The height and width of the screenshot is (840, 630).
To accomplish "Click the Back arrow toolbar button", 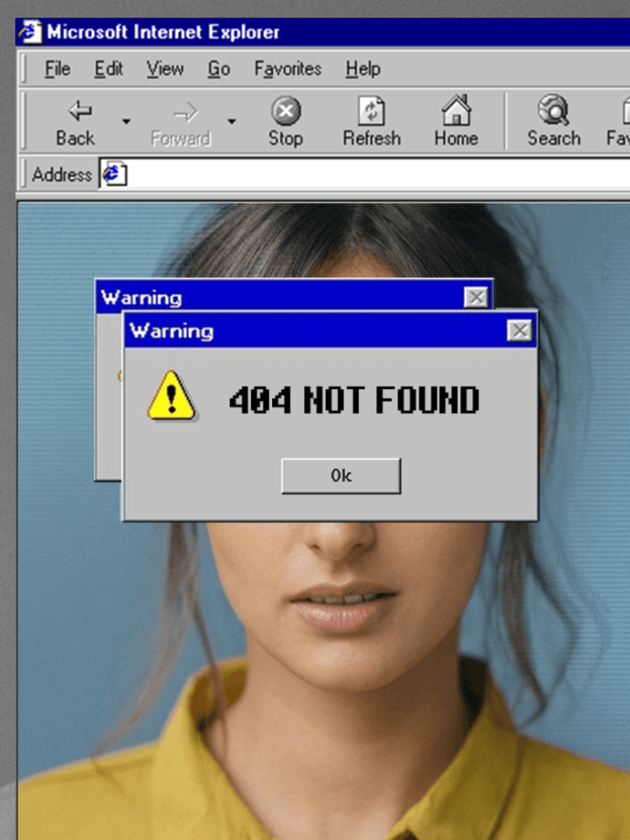I will pyautogui.click(x=76, y=123).
